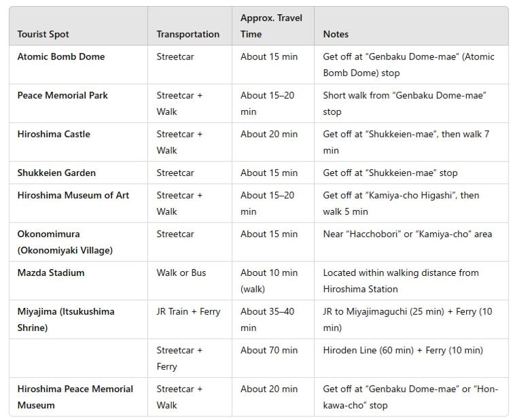Select the "About 35–40 min" travel time cell
Screen dimensions: 515x420
point(268,319)
